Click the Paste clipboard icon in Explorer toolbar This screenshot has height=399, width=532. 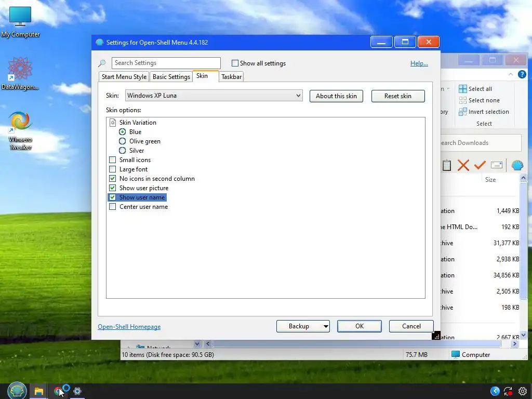pos(446,165)
